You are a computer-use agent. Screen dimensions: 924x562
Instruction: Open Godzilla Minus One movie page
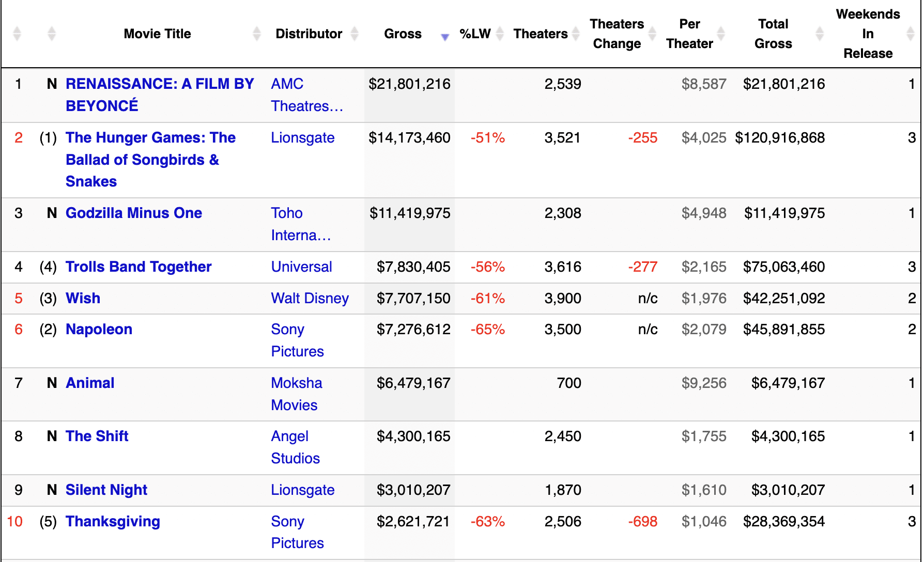coord(134,213)
